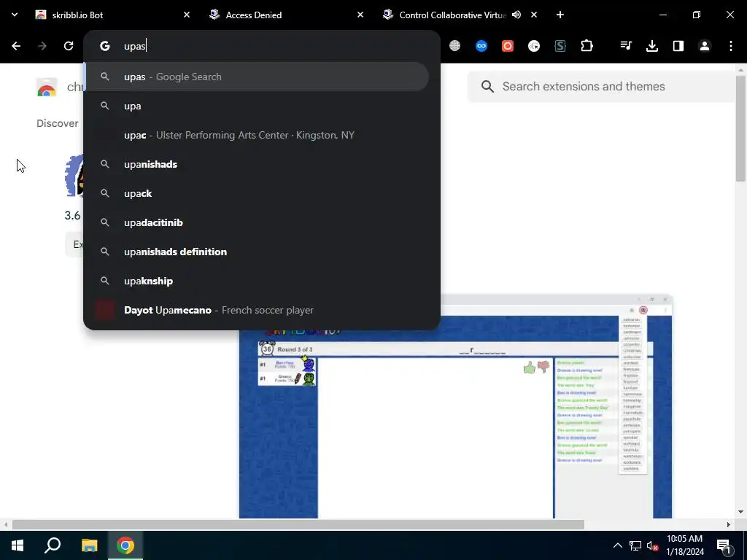Pick the 'upadacitinib' suggestion

[x=258, y=222]
